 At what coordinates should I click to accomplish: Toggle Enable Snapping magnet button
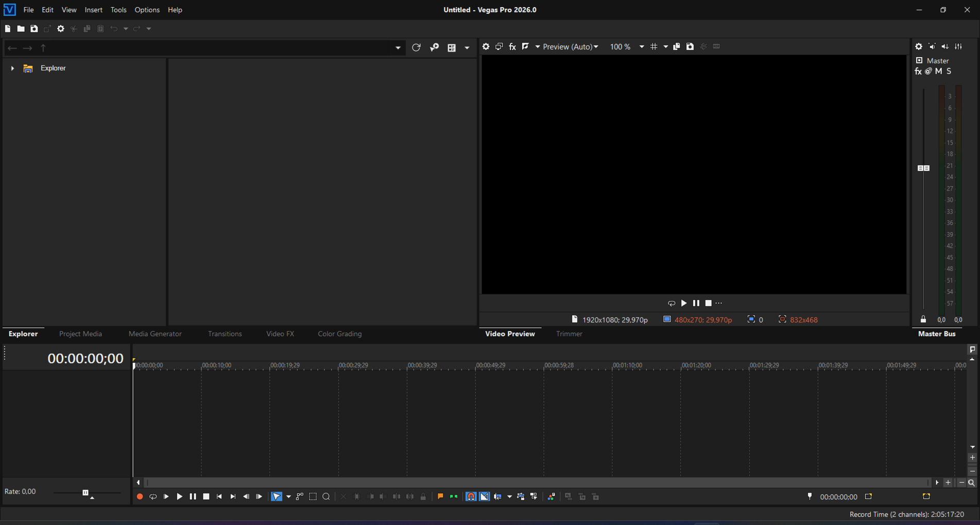coord(471,497)
